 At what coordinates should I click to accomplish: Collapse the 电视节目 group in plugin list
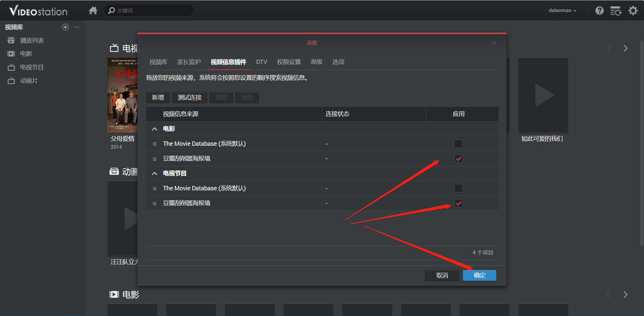point(155,174)
